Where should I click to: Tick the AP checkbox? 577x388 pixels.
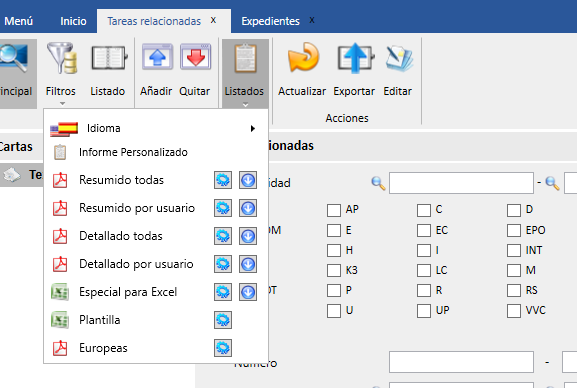pyautogui.click(x=334, y=210)
